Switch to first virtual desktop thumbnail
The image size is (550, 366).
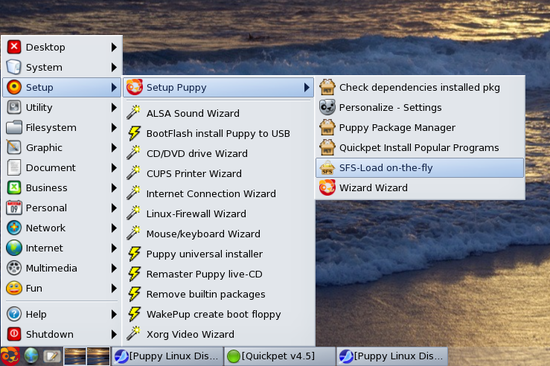click(75, 356)
